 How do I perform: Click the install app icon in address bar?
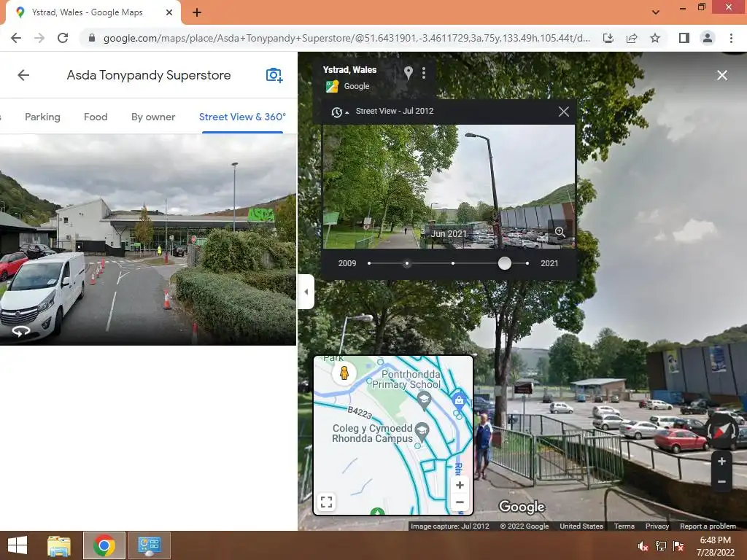pyautogui.click(x=608, y=38)
